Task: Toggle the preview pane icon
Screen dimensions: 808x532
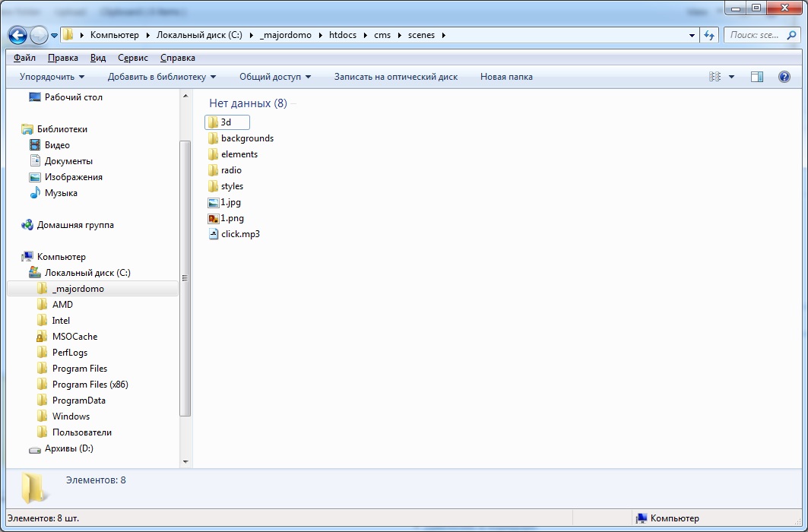Action: (756, 77)
